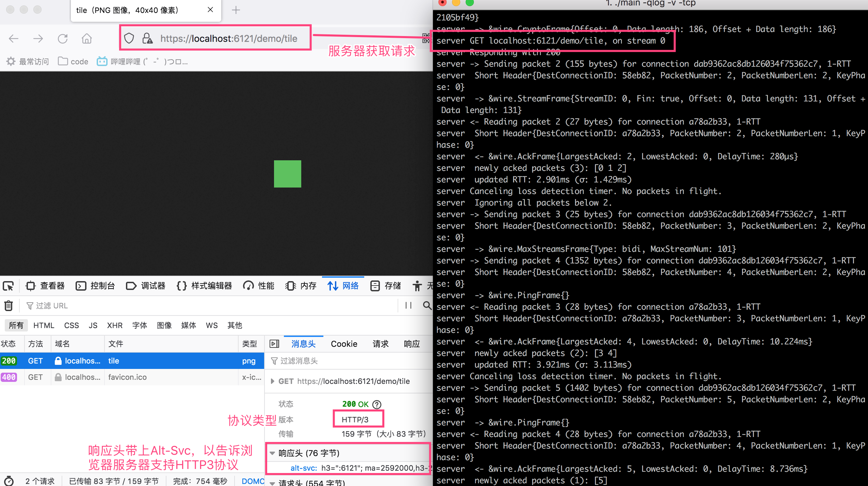Viewport: 868px width, 486px height.
Task: Click the help icon beside 200 OK status
Action: coord(377,404)
